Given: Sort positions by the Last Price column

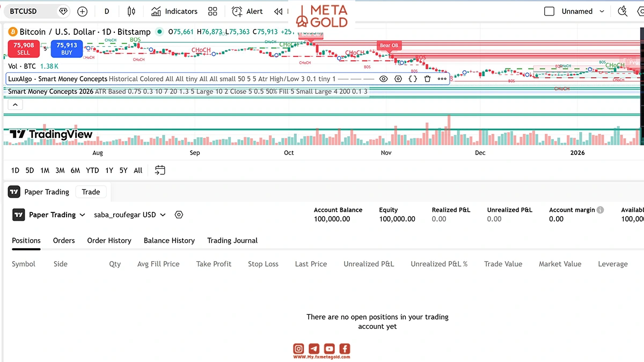Looking at the screenshot, I should (311, 264).
